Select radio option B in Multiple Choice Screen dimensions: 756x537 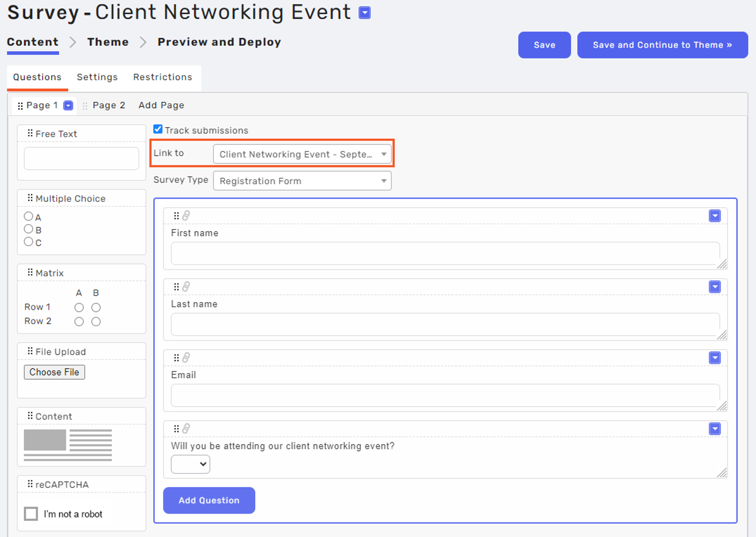pos(28,229)
